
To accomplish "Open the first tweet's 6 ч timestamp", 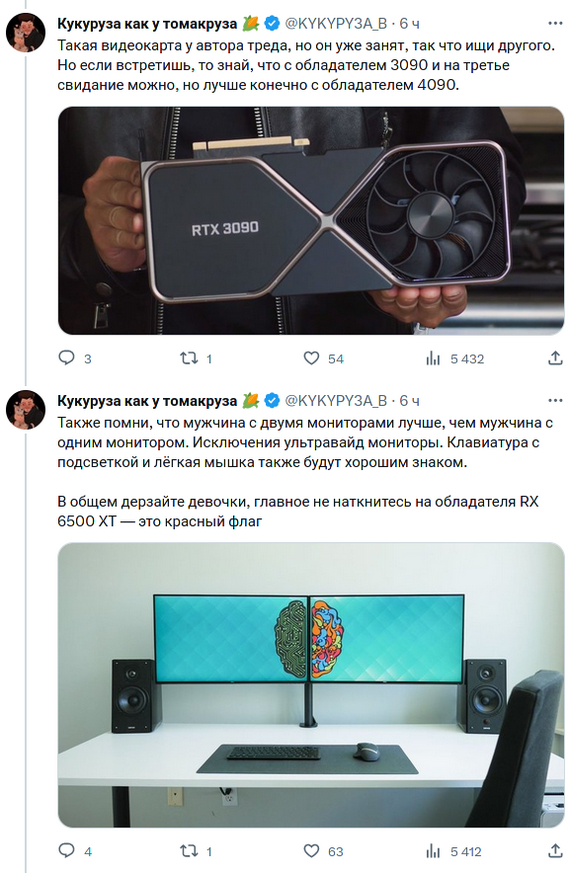I will [410, 23].
